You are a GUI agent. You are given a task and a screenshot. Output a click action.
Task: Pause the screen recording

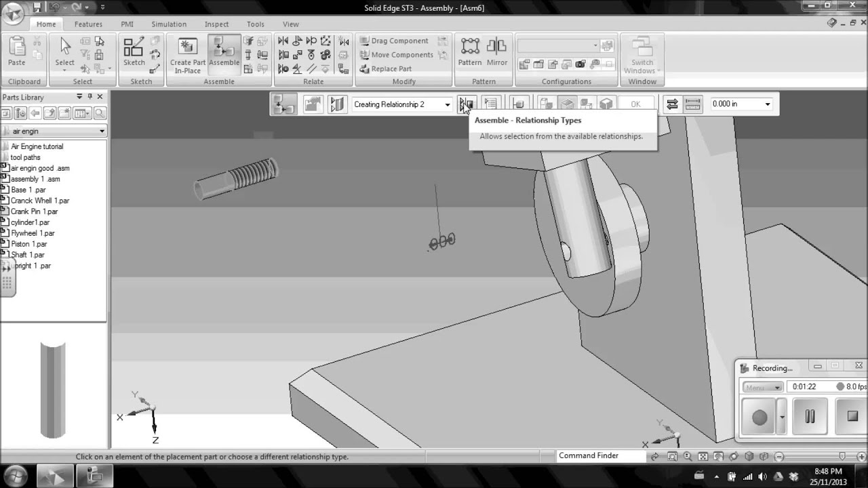(810, 416)
